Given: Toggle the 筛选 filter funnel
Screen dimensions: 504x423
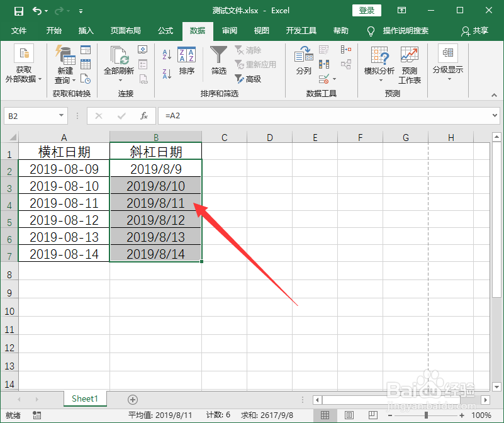Looking at the screenshot, I should [218, 60].
